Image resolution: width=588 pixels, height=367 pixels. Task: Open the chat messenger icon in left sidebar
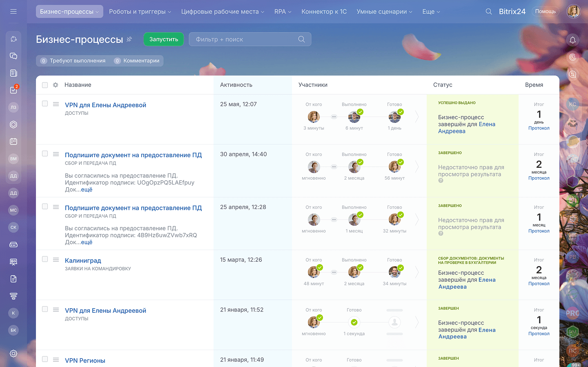[13, 56]
